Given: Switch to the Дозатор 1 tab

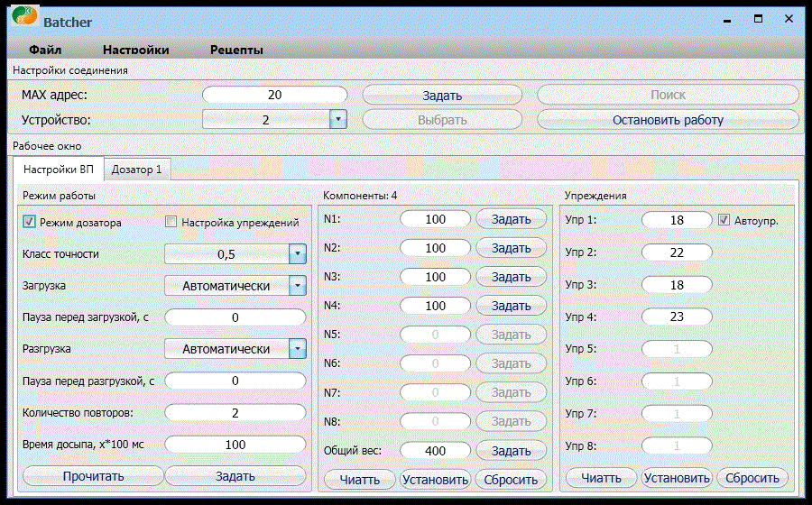Looking at the screenshot, I should click(x=136, y=169).
